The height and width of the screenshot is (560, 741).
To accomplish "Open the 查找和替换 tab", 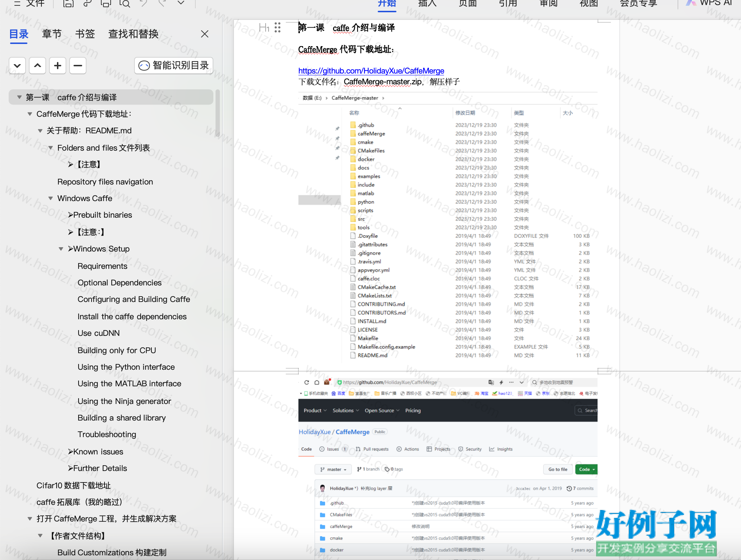I will click(x=133, y=34).
